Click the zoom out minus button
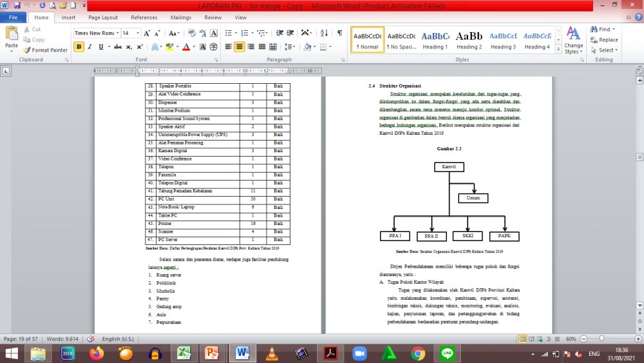 click(x=583, y=338)
